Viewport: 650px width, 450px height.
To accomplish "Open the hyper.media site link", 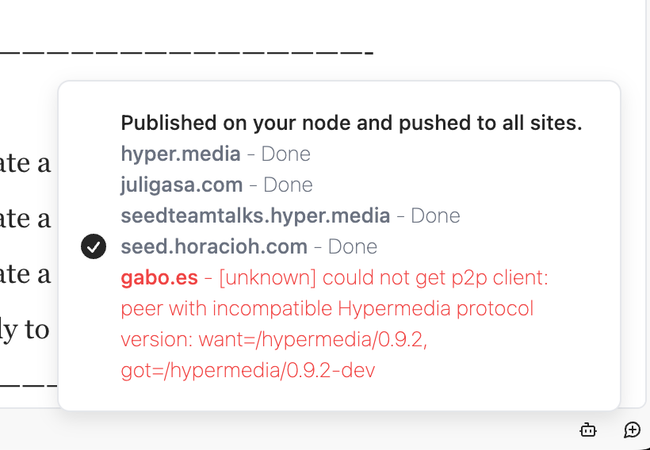I will tap(180, 154).
